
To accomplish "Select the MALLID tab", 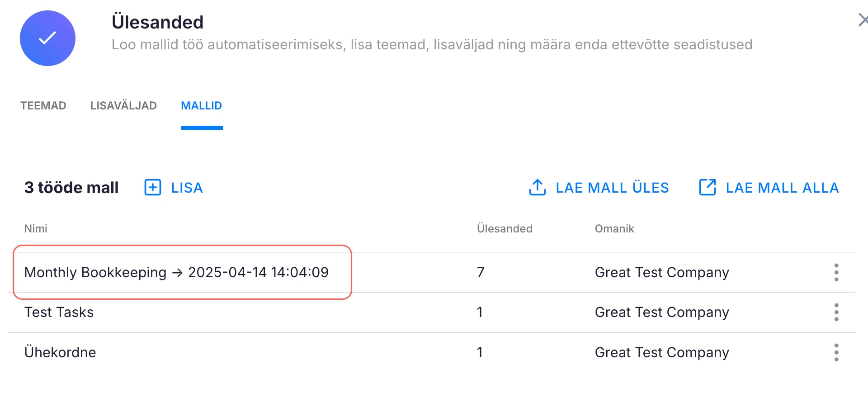I will (x=202, y=106).
